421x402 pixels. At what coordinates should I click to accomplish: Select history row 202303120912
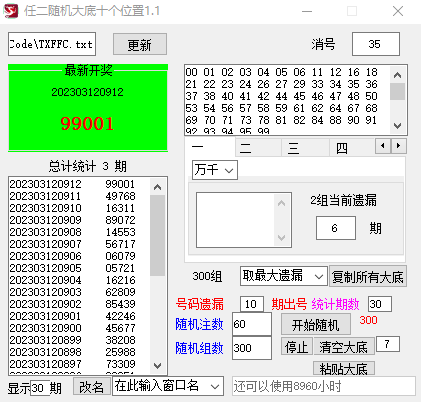79,184
